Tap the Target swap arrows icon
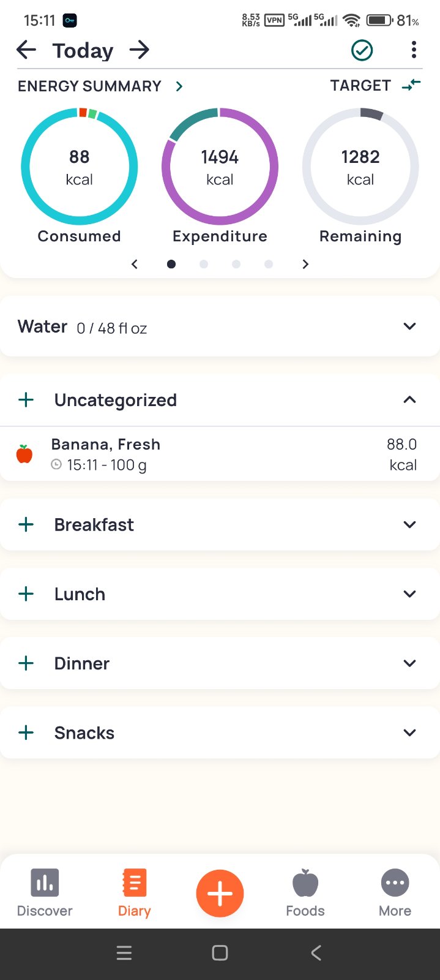 coord(411,86)
